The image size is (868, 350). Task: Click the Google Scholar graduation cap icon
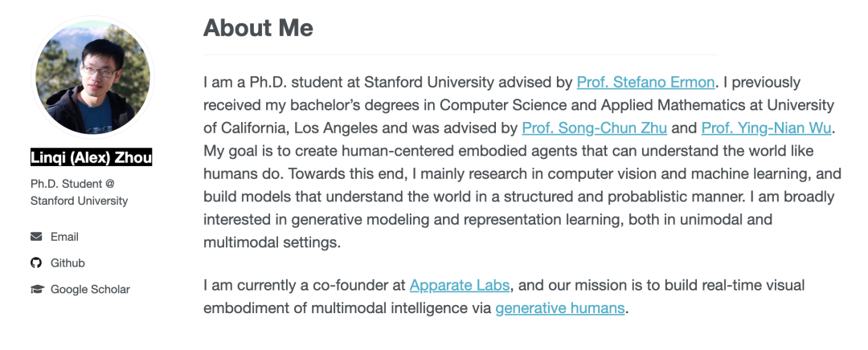click(36, 290)
